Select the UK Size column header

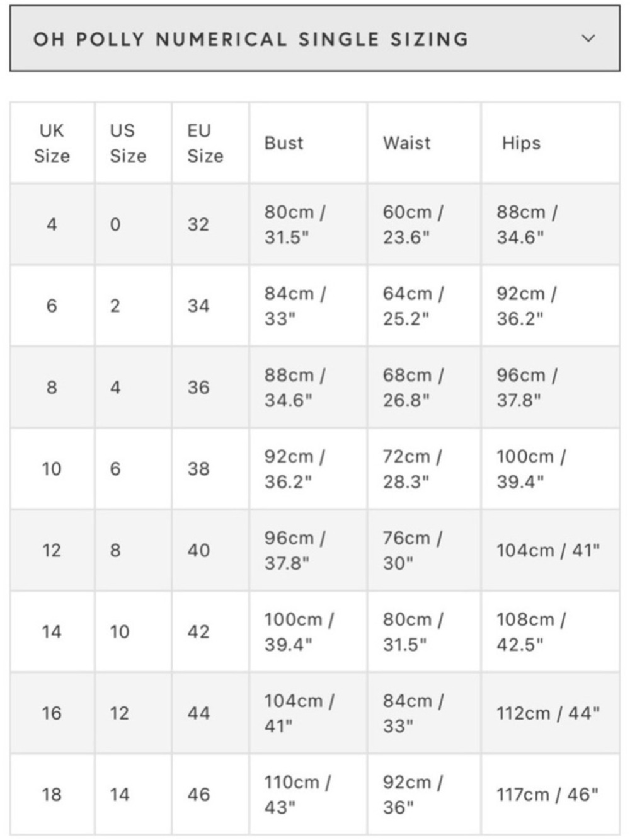52,143
